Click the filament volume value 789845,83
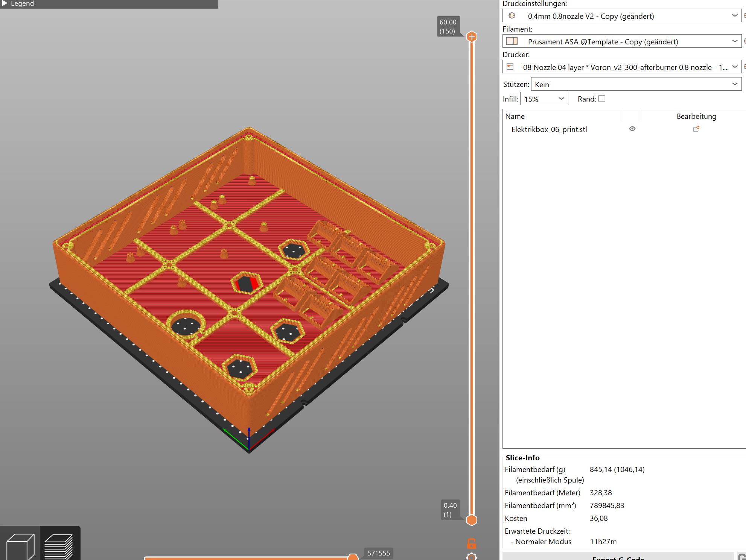The image size is (746, 560). coord(607,505)
